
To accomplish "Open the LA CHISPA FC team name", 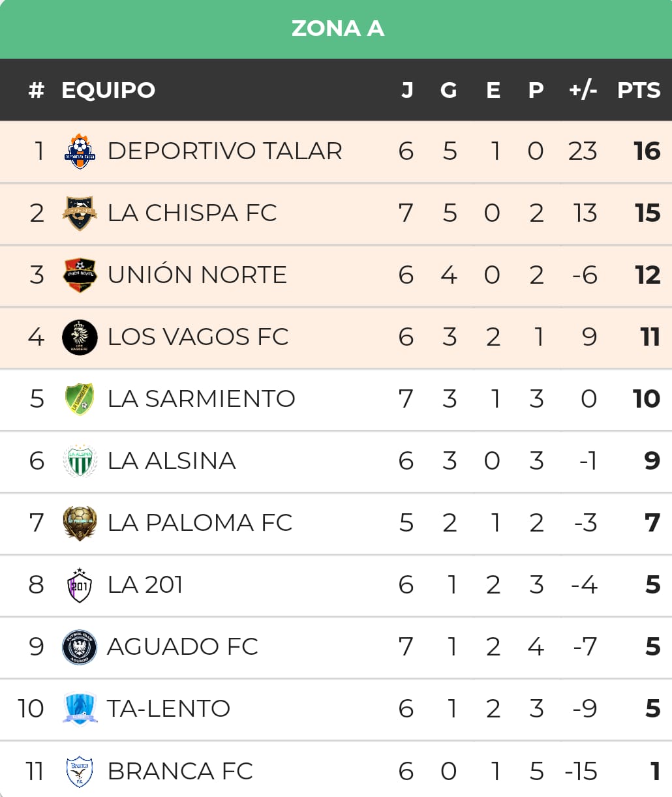I will tap(192, 213).
